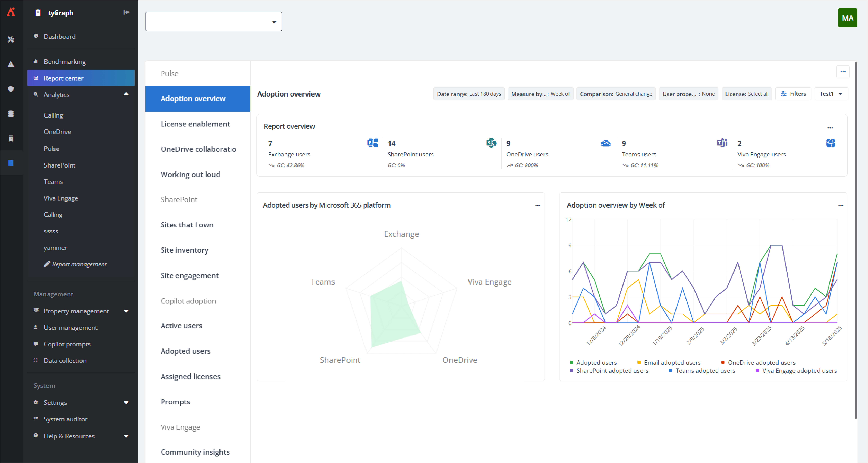Toggle Adopted users series in chart legend

(x=593, y=362)
